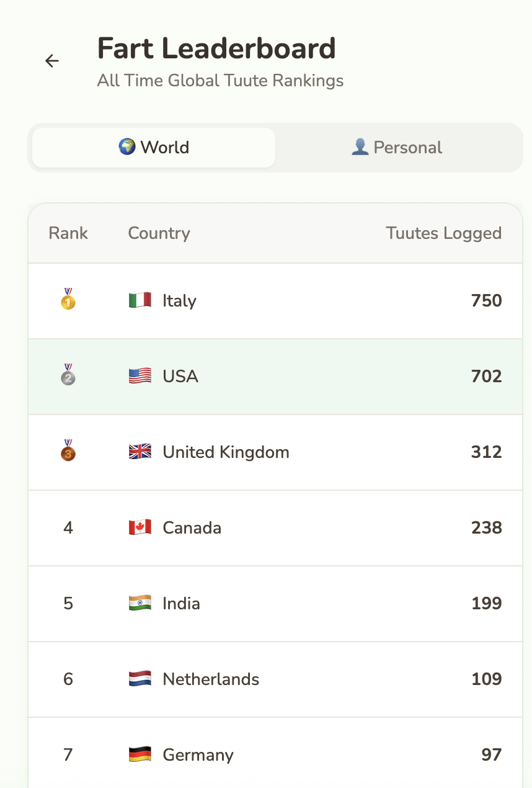The image size is (532, 788).
Task: Click the India flag icon
Action: pyautogui.click(x=140, y=604)
